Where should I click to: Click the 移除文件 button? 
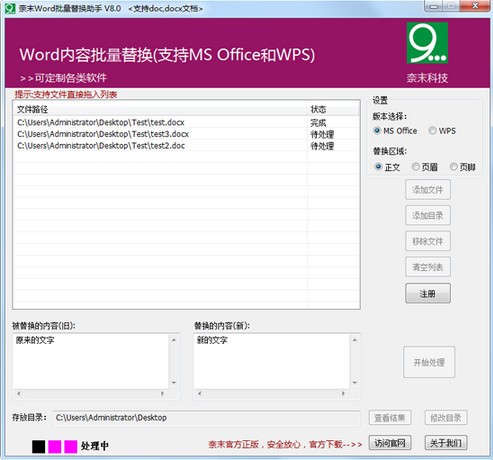[428, 241]
